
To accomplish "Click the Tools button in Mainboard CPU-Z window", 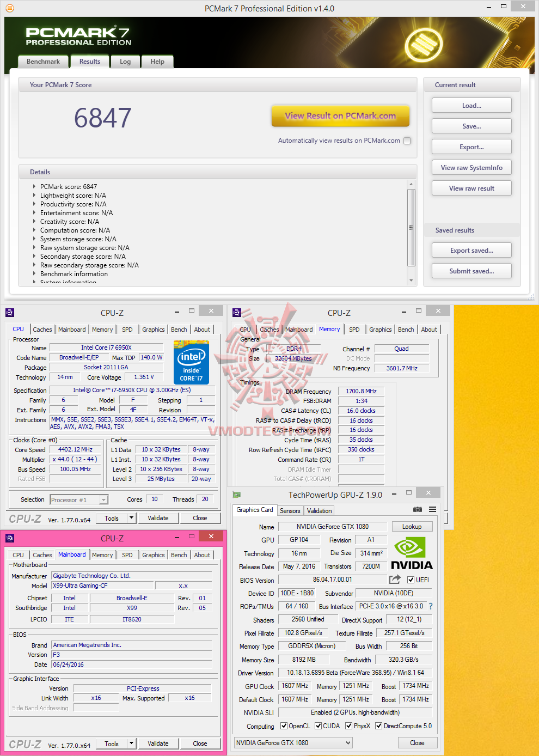I will click(x=112, y=743).
